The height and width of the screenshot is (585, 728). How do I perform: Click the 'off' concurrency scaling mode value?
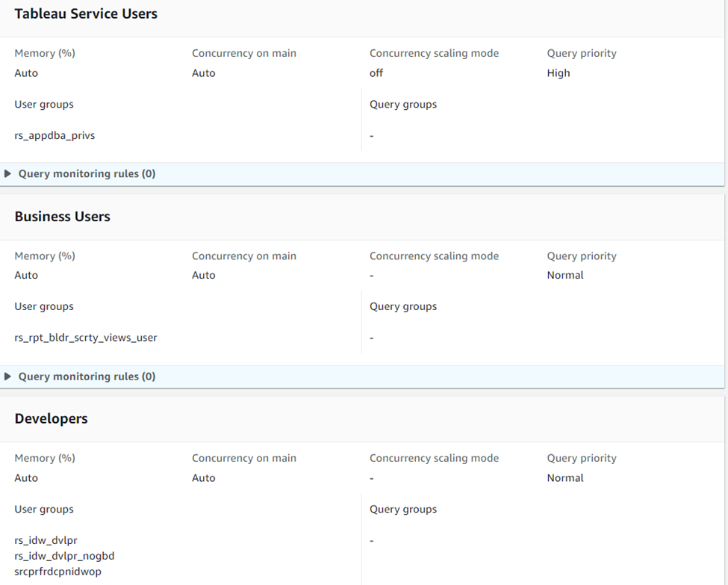pyautogui.click(x=376, y=73)
